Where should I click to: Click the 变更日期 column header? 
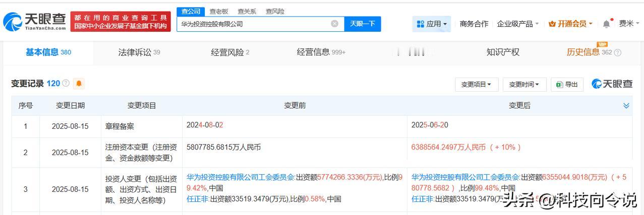[70, 106]
